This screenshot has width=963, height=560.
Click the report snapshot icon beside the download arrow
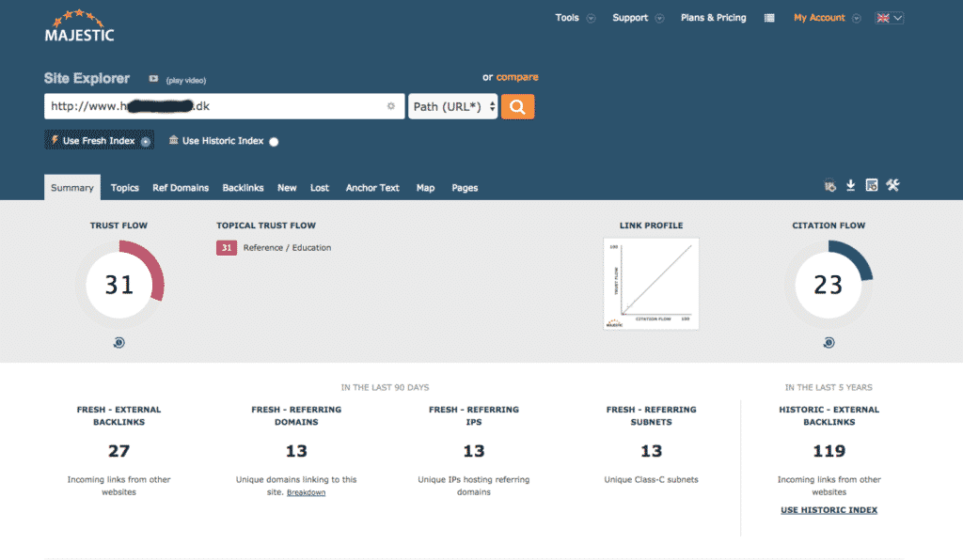pyautogui.click(x=872, y=185)
